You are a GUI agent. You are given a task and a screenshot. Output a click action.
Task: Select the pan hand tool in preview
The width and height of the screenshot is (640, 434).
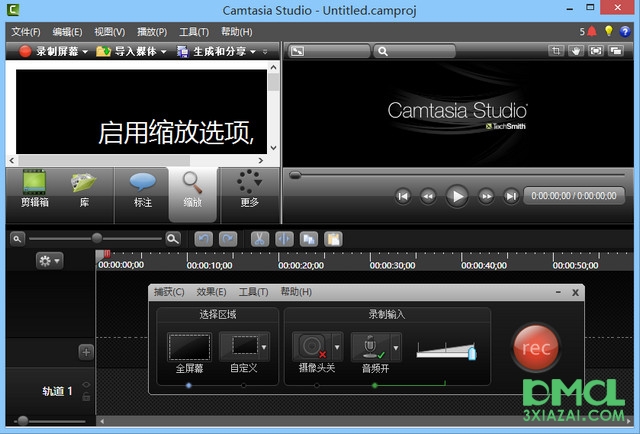576,51
